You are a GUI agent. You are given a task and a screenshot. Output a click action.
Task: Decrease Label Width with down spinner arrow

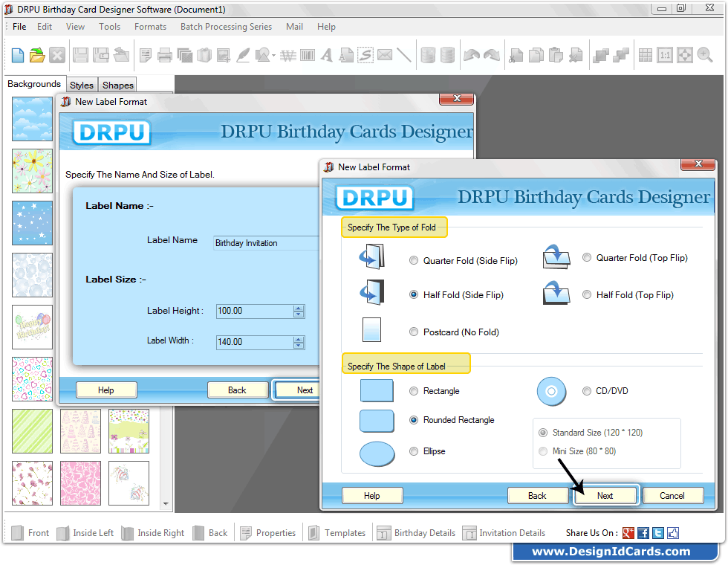coord(299,345)
